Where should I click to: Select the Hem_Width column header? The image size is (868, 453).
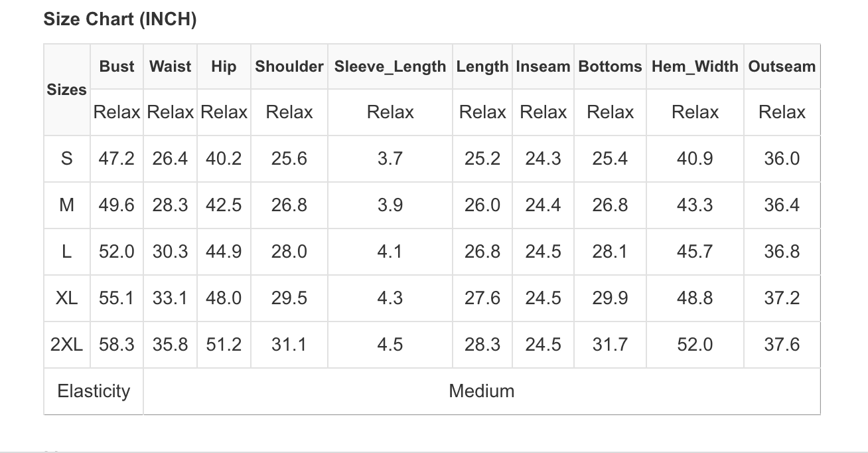(695, 66)
